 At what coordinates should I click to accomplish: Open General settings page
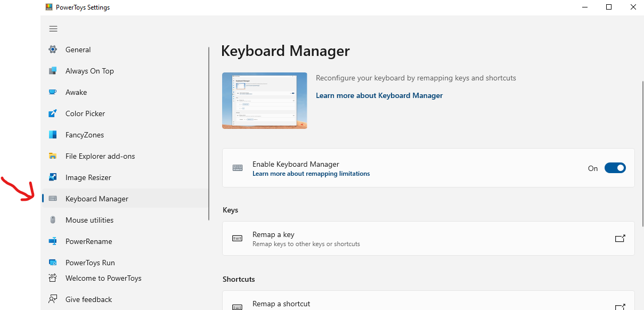pyautogui.click(x=125, y=50)
